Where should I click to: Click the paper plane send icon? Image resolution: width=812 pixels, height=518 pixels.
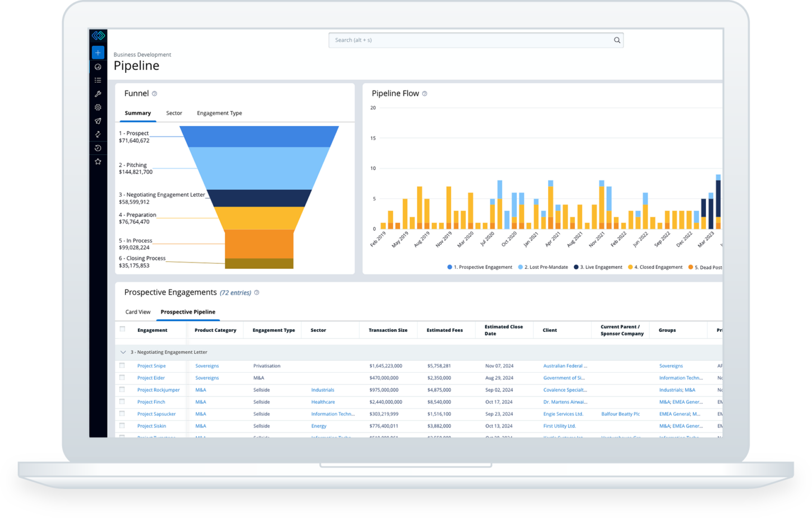point(98,121)
